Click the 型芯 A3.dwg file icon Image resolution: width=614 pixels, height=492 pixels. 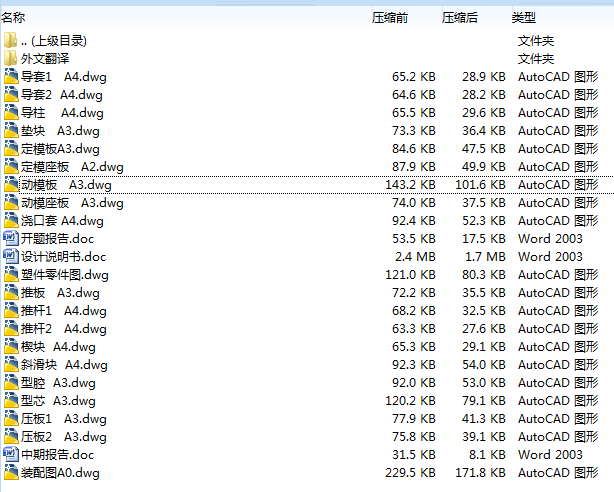[x=11, y=401]
